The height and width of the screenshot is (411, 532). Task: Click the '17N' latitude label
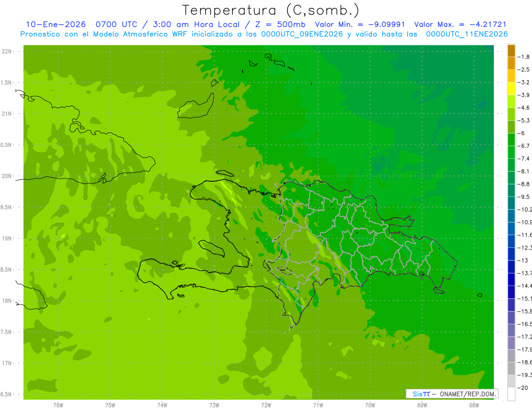tap(6, 363)
